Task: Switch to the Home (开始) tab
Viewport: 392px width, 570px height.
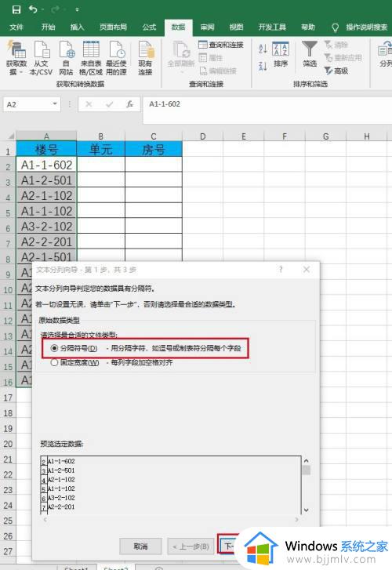Action: pos(48,27)
